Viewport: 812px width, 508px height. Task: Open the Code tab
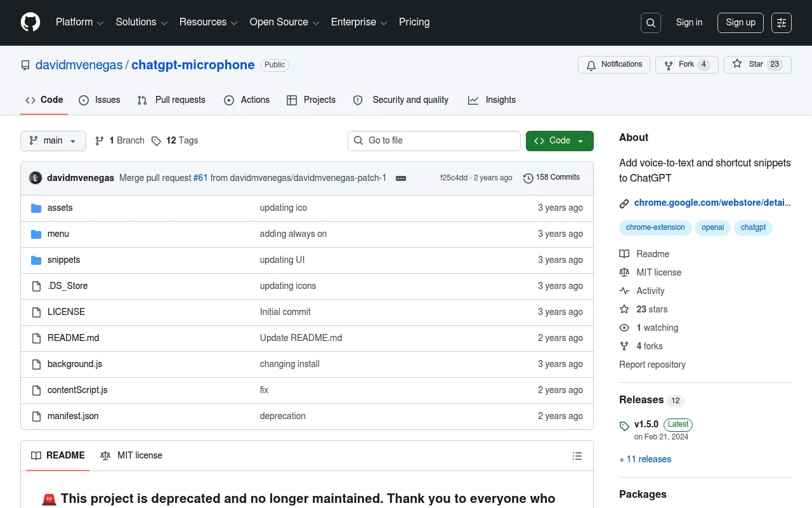(44, 100)
